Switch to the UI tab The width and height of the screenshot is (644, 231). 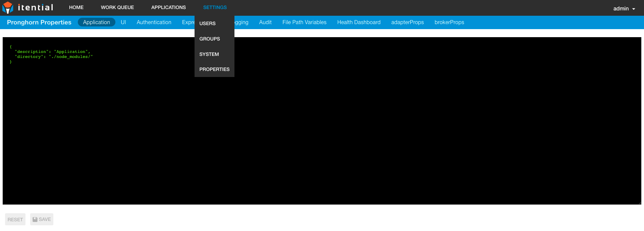(123, 22)
